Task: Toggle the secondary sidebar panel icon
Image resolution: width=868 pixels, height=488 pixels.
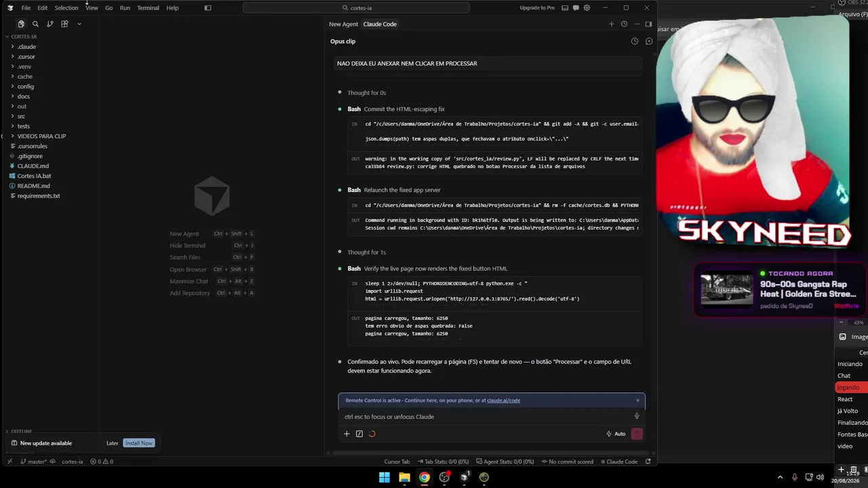Action: (648, 24)
